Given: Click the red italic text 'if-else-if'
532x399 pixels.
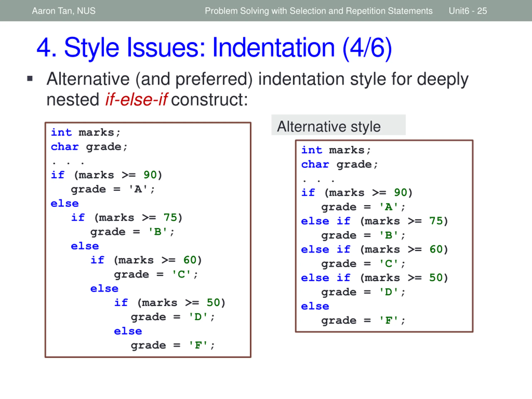Looking at the screenshot, I should [x=136, y=100].
